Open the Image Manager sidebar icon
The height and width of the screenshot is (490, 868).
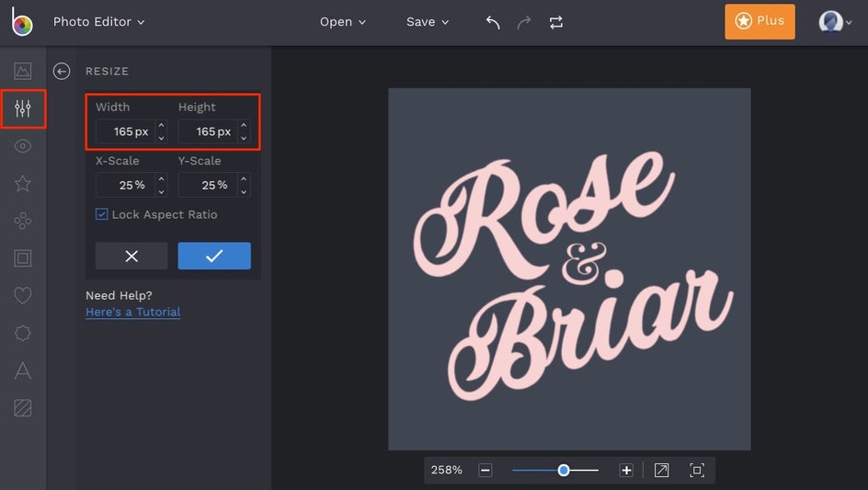pos(23,71)
